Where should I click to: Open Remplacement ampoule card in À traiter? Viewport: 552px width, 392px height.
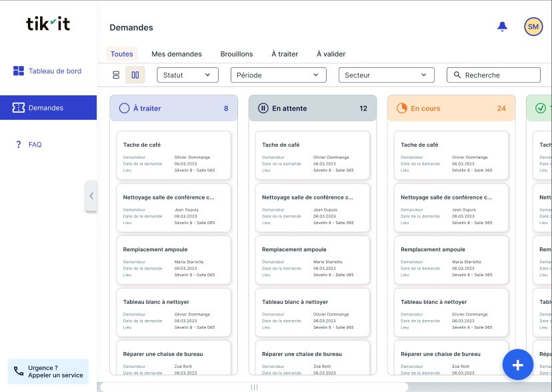point(173,261)
